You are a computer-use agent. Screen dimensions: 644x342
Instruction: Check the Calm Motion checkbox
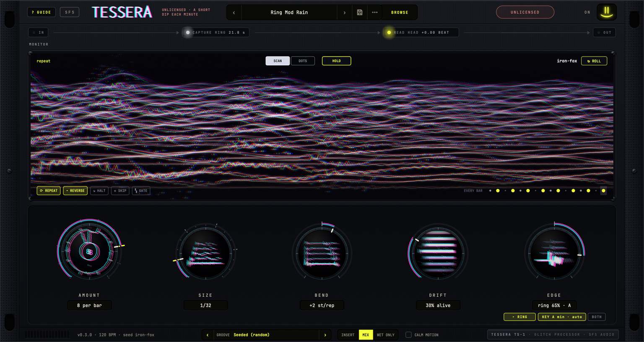pos(408,335)
